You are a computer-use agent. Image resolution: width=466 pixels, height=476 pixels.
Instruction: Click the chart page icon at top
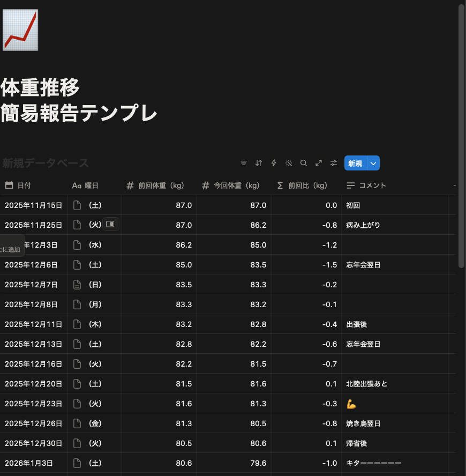[20, 30]
